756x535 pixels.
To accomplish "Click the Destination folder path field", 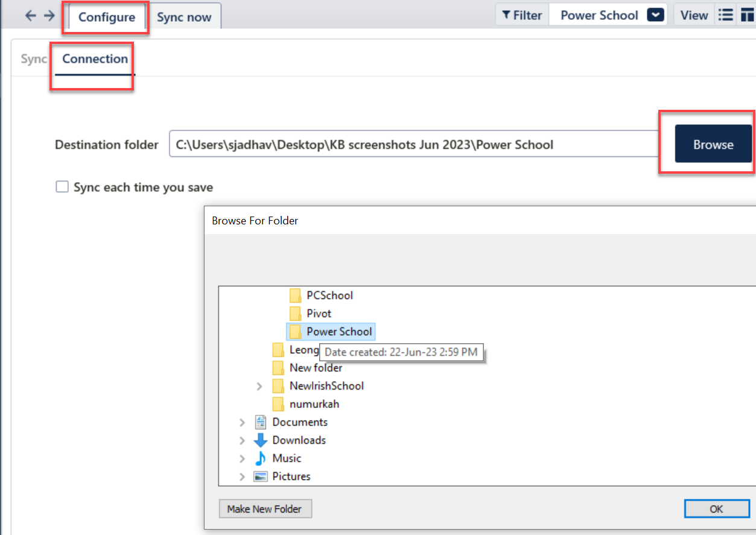I will [x=413, y=144].
